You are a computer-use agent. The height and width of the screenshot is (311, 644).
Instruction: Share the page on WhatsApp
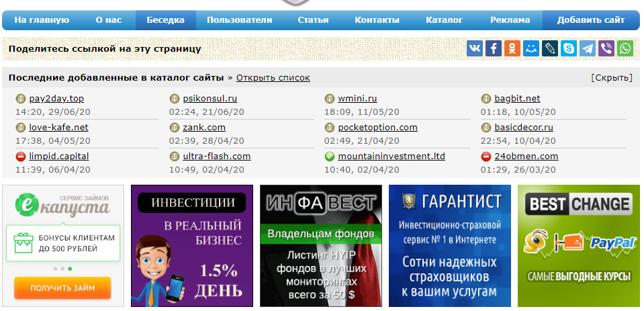tap(625, 48)
